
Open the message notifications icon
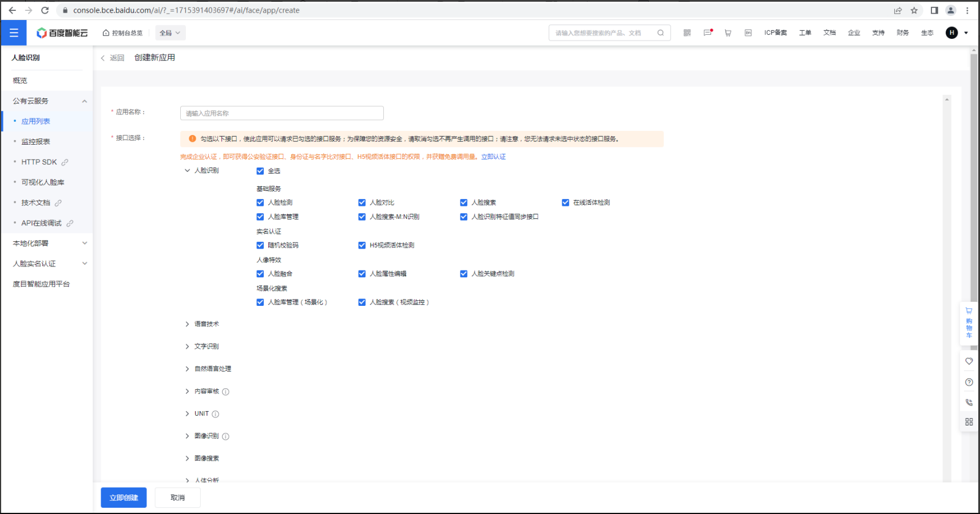click(708, 33)
